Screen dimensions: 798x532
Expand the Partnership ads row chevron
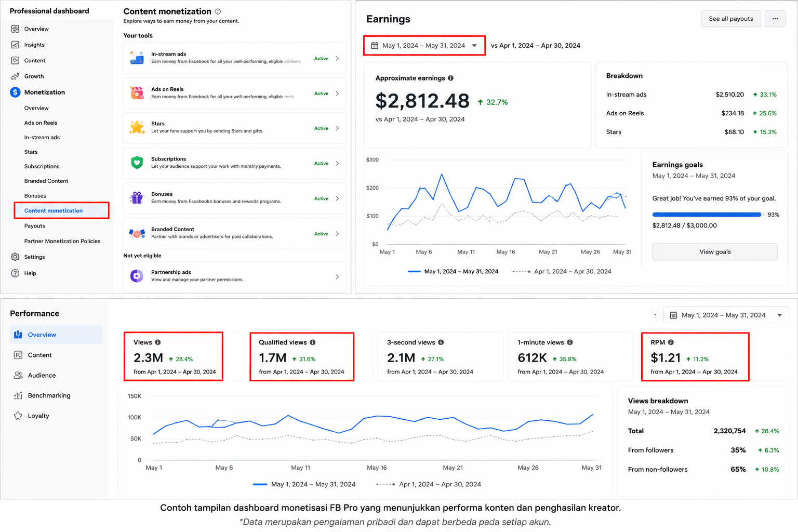point(337,277)
